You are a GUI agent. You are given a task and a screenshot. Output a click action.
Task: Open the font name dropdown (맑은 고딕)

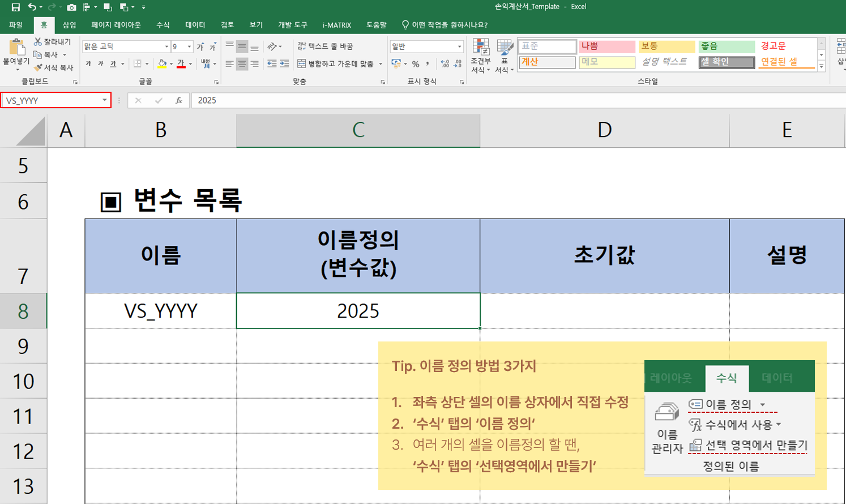click(166, 46)
